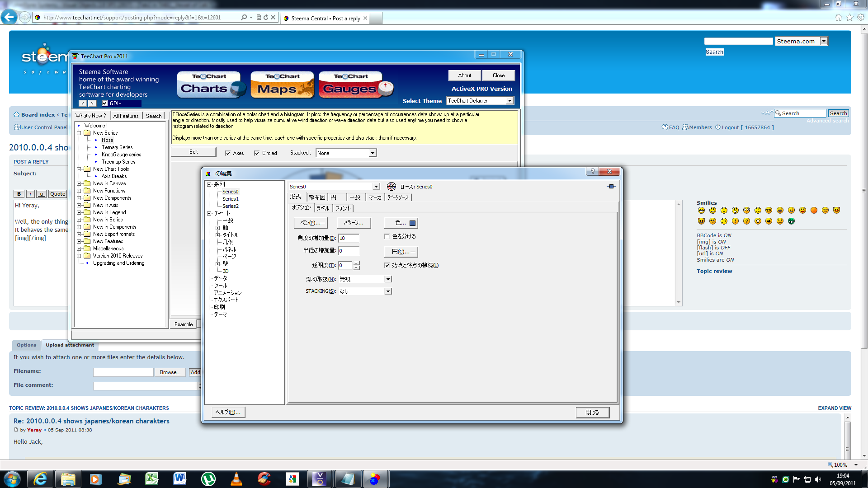
Task: Insert the first smiley face emoticon
Action: coord(701,211)
